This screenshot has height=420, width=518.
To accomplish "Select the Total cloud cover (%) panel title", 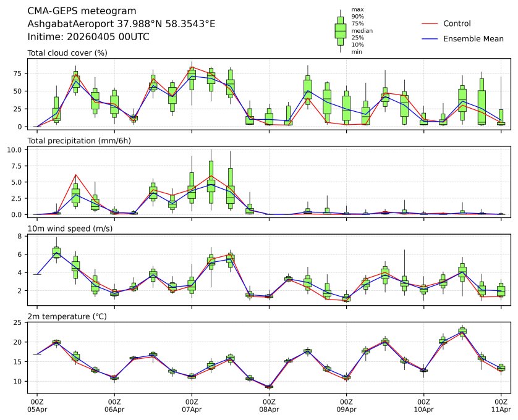I will pyautogui.click(x=67, y=53).
